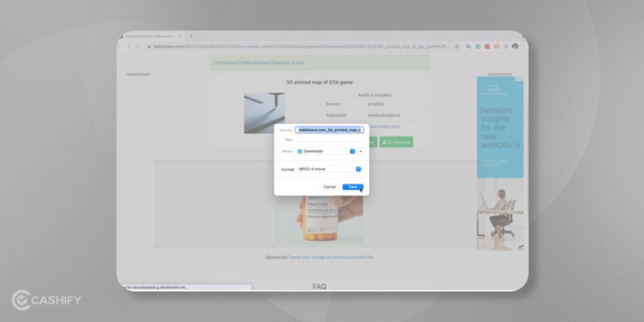Image resolution: width=644 pixels, height=322 pixels.
Task: Click the Save button in the dialog
Action: point(353,187)
